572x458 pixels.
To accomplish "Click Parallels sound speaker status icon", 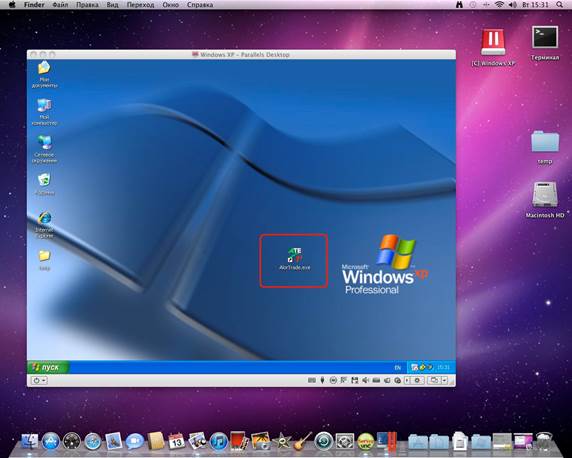I will pos(365,380).
